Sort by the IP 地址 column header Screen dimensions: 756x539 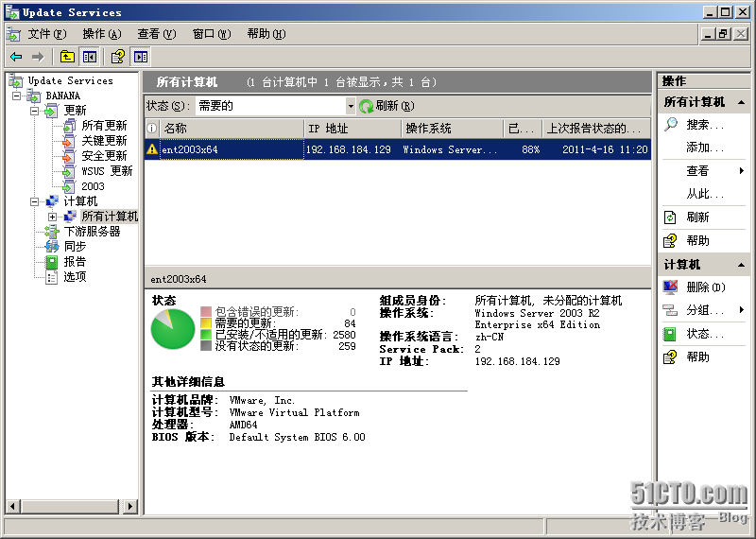coord(352,129)
